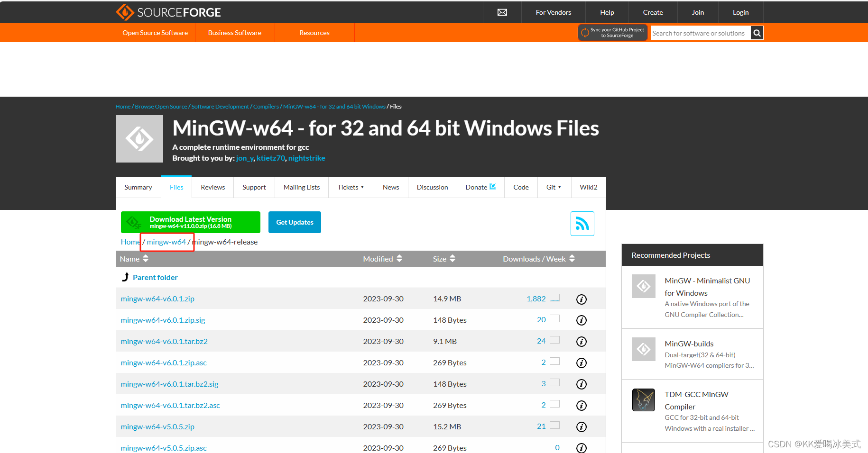
Task: Sort files by Name
Action: (134, 259)
